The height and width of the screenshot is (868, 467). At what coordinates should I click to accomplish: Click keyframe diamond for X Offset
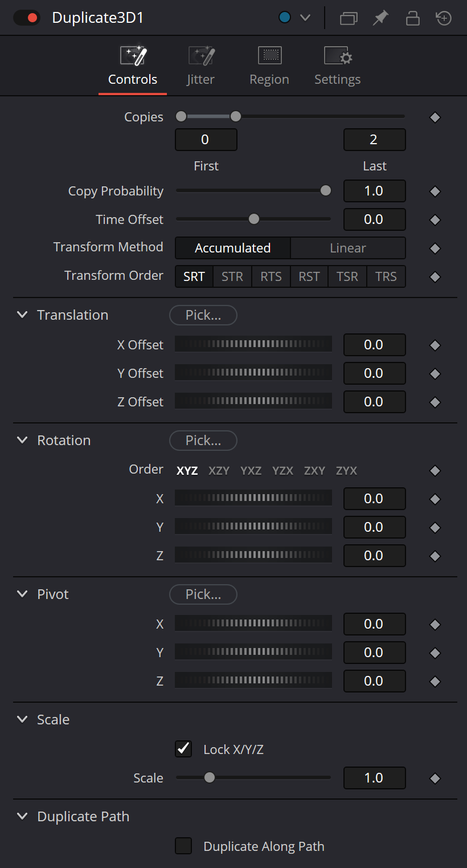[x=435, y=345]
